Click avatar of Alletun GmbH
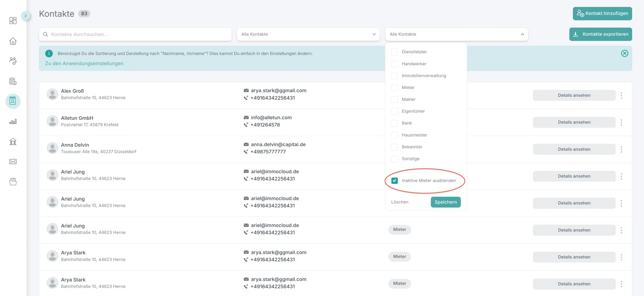 (x=52, y=121)
